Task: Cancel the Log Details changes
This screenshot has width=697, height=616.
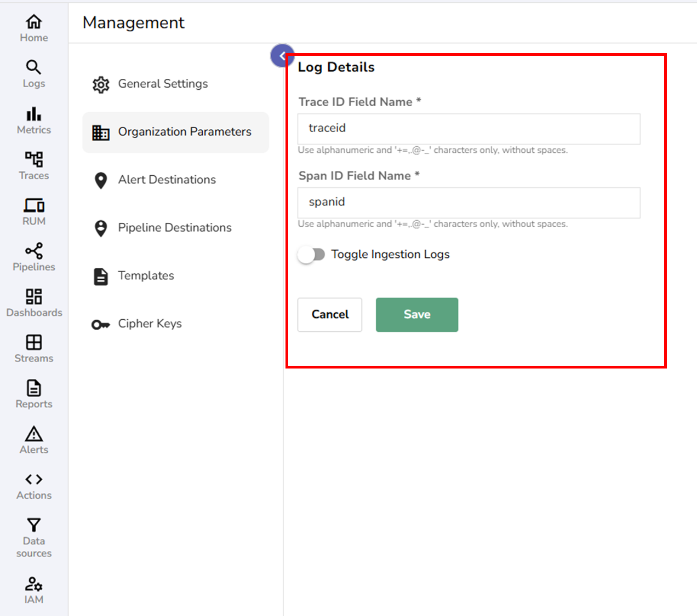Action: 329,314
